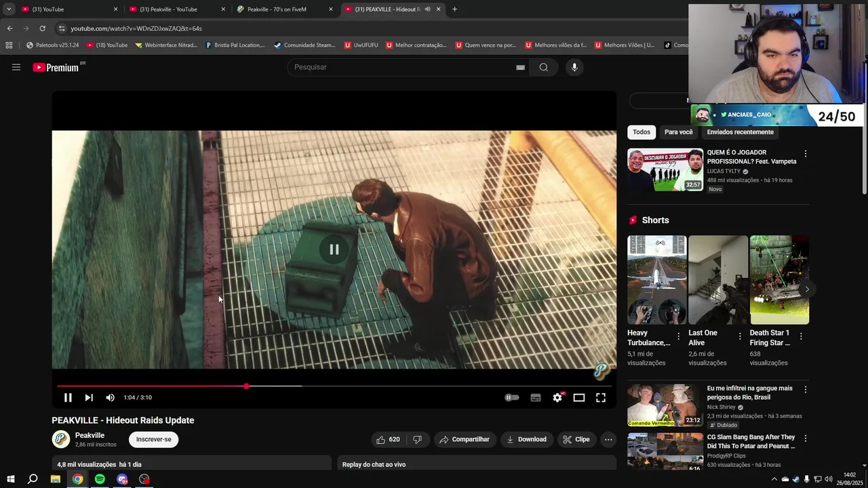Open Eu me infiltrei na gangue video
Viewport: 868px width, 488px height.
coord(665,405)
